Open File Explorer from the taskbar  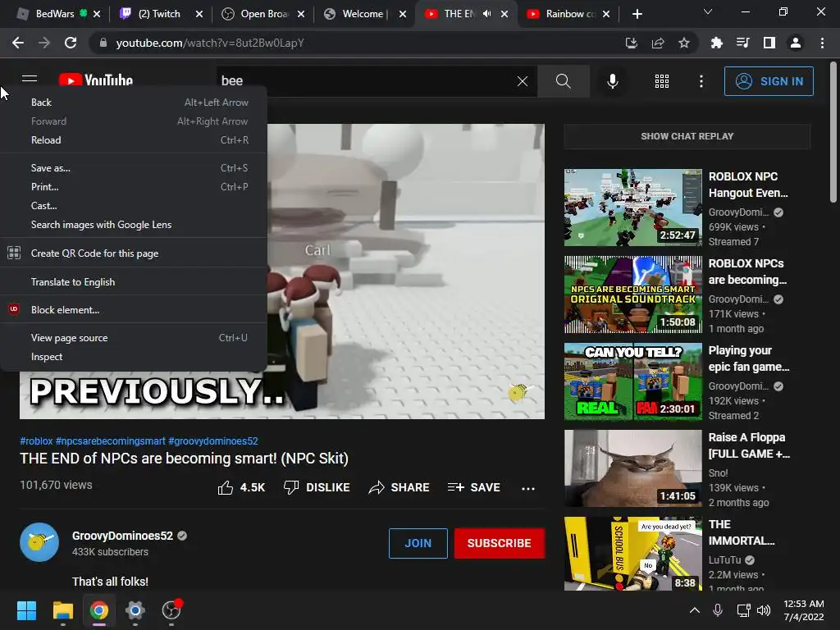click(62, 610)
